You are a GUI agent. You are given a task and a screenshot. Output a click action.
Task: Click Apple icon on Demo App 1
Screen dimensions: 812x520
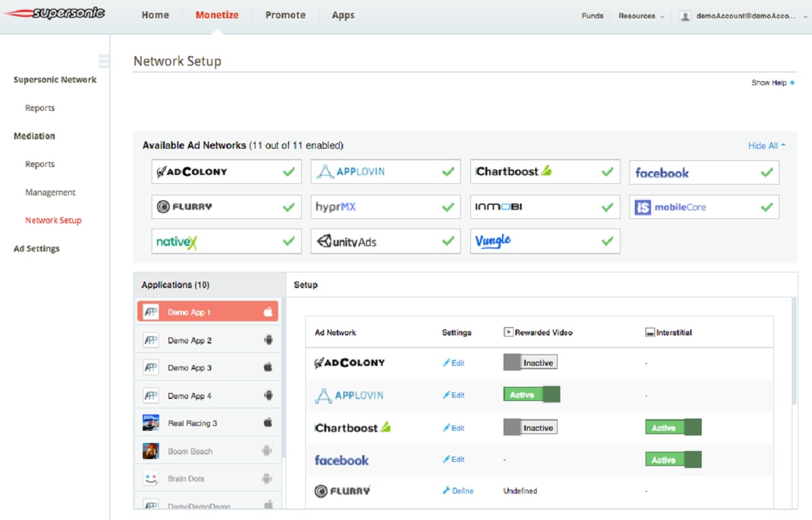coord(268,312)
